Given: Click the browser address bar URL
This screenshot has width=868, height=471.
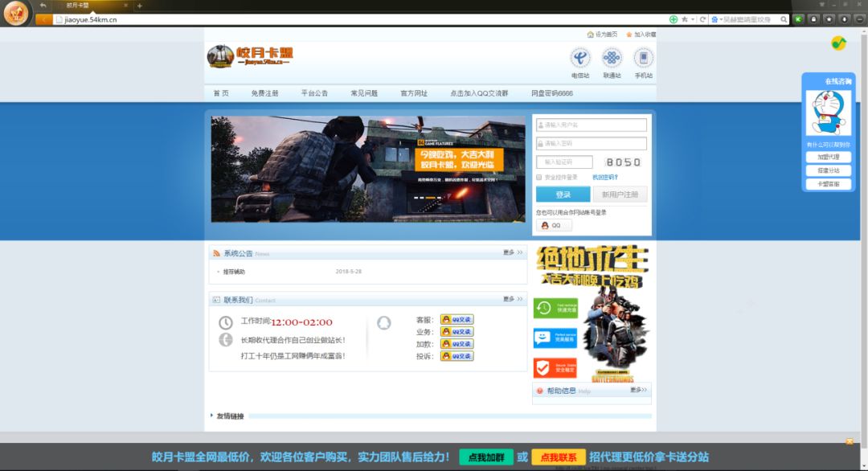Looking at the screenshot, I should pos(90,19).
